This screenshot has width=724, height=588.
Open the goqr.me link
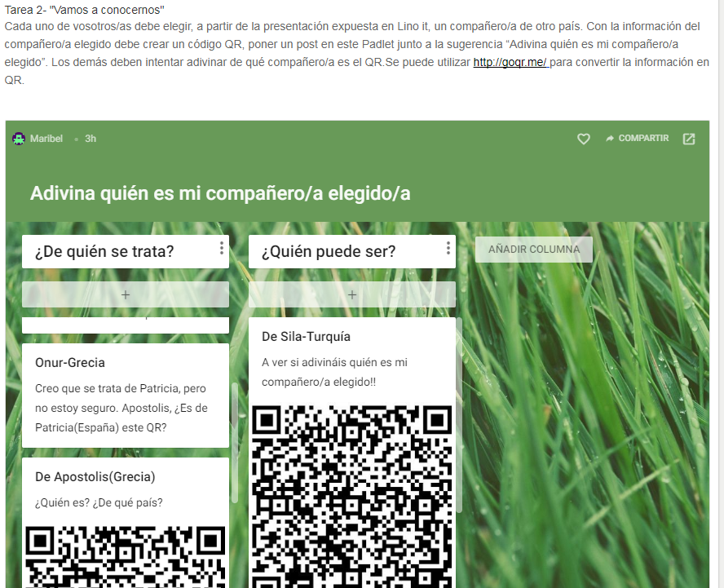pos(510,62)
